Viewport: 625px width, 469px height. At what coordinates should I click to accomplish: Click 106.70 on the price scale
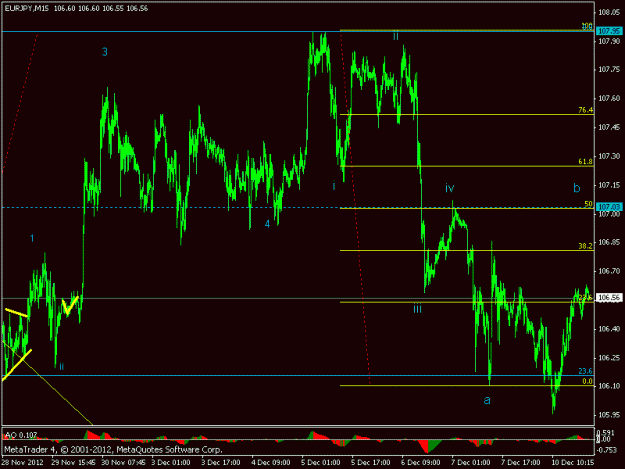point(609,271)
